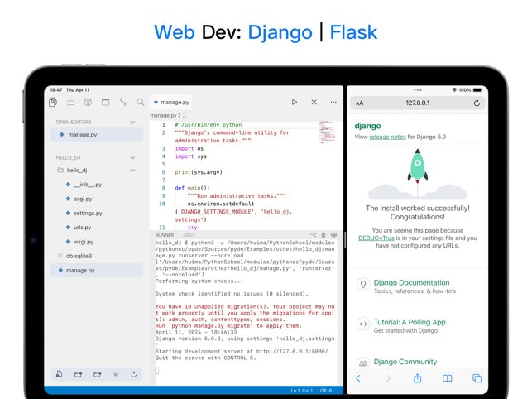Open the hello_dj folder row
This screenshot has width=532, height=399.
(97, 171)
